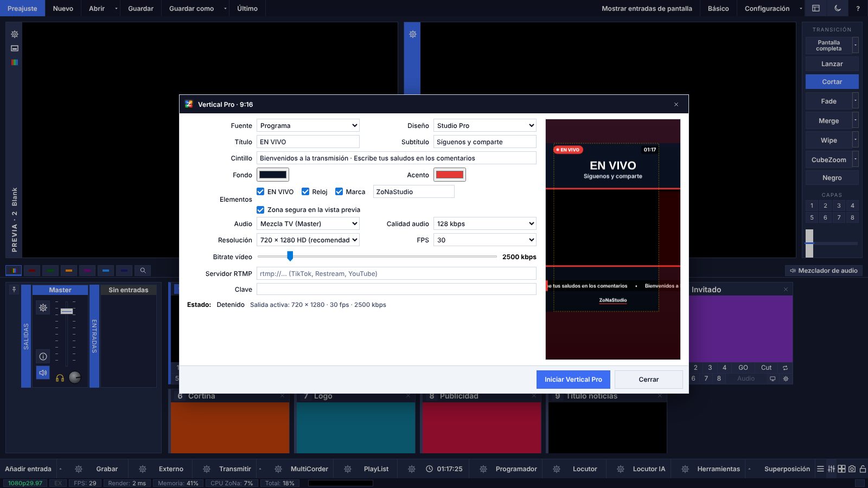
Task: Open Master channel gear settings
Action: pyautogui.click(x=43, y=308)
